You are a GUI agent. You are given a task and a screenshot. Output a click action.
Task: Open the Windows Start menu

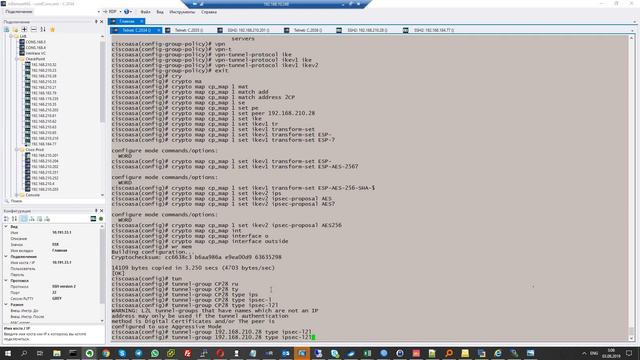coord(7,353)
